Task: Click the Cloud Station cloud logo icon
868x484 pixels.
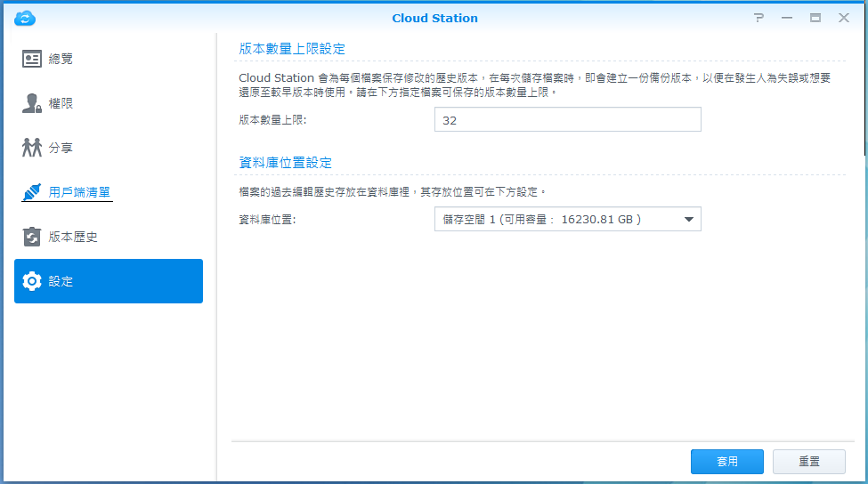Action: click(25, 19)
